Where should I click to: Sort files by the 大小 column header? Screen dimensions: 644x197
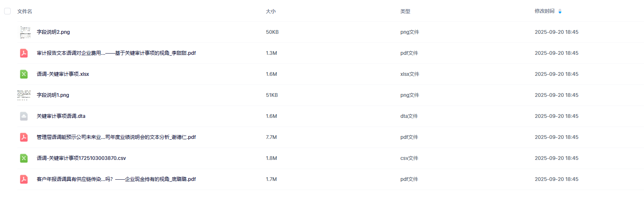[x=271, y=12]
